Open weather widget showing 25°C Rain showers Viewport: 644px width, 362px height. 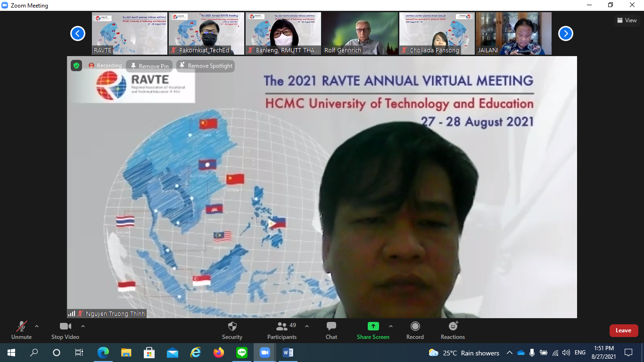(x=464, y=353)
